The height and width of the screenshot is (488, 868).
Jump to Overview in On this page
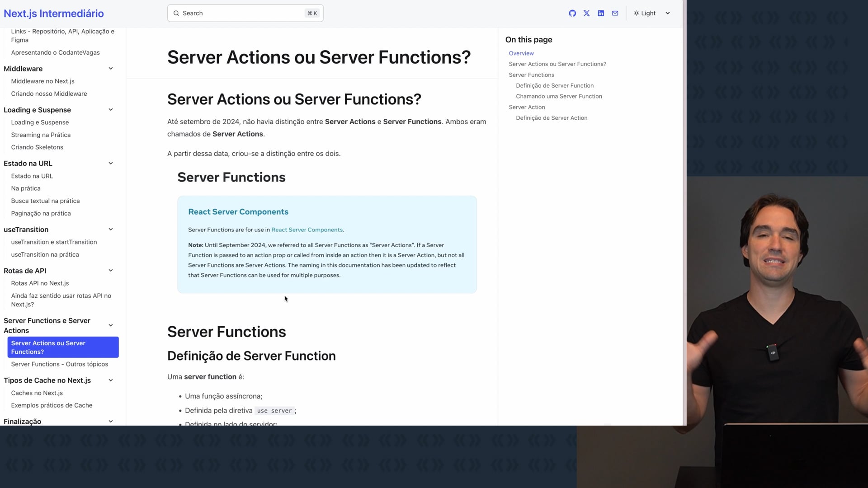click(521, 53)
